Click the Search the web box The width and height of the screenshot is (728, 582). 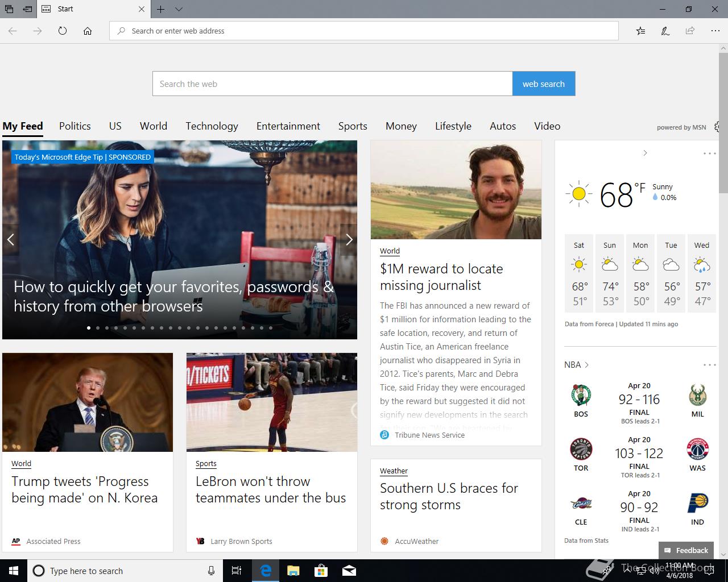click(333, 84)
